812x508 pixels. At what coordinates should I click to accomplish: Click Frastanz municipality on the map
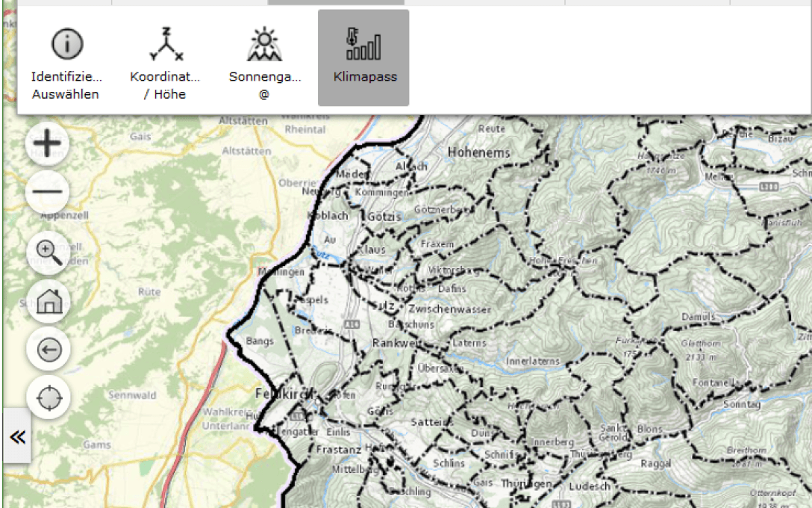click(338, 450)
